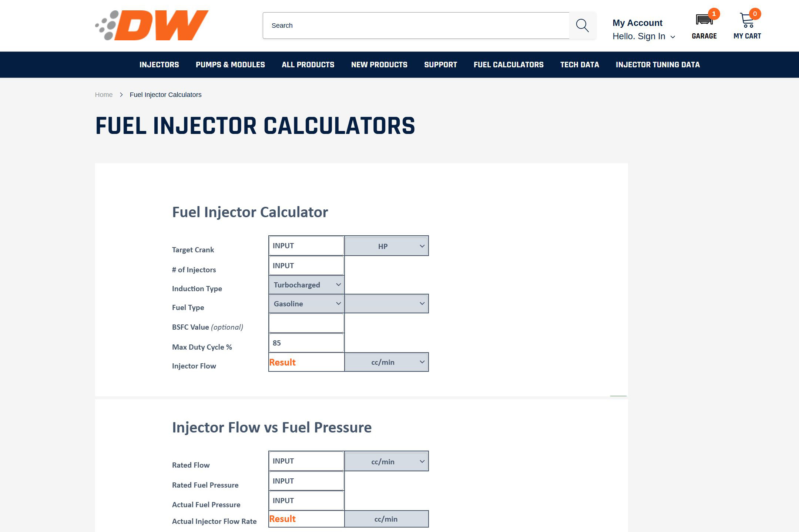Expand the Hello. Sign In dropdown

point(644,36)
